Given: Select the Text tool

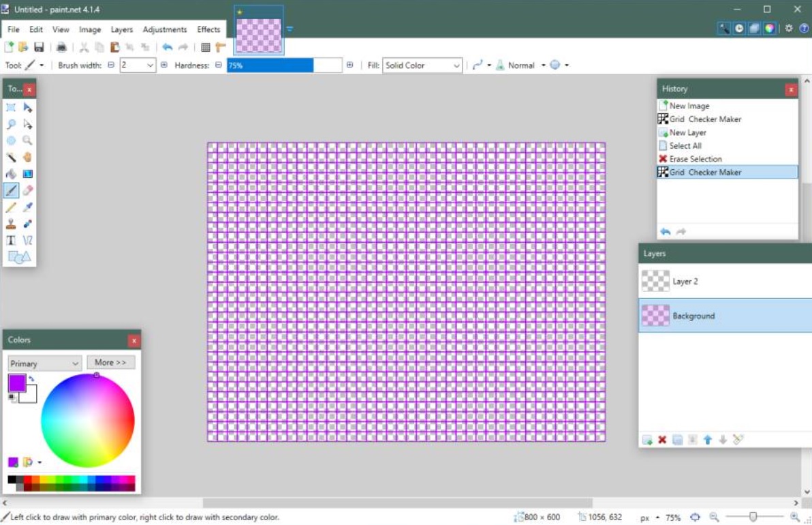Looking at the screenshot, I should [x=11, y=241].
